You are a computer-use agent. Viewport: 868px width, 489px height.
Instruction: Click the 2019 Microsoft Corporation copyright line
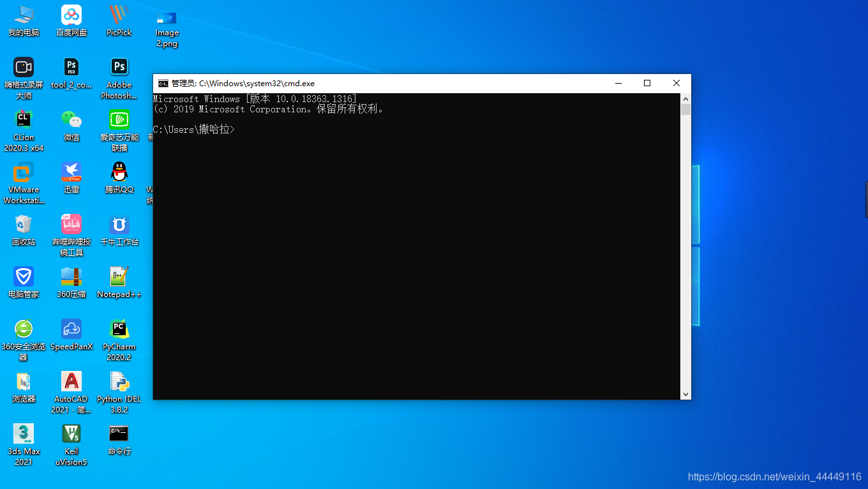[x=269, y=109]
